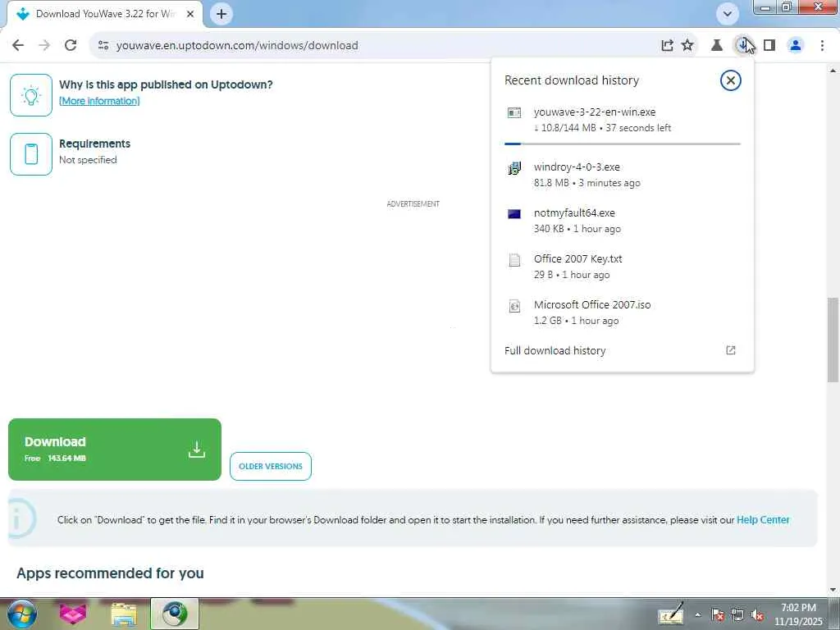The height and width of the screenshot is (630, 840).
Task: Click the address bar URL field
Action: click(375, 46)
